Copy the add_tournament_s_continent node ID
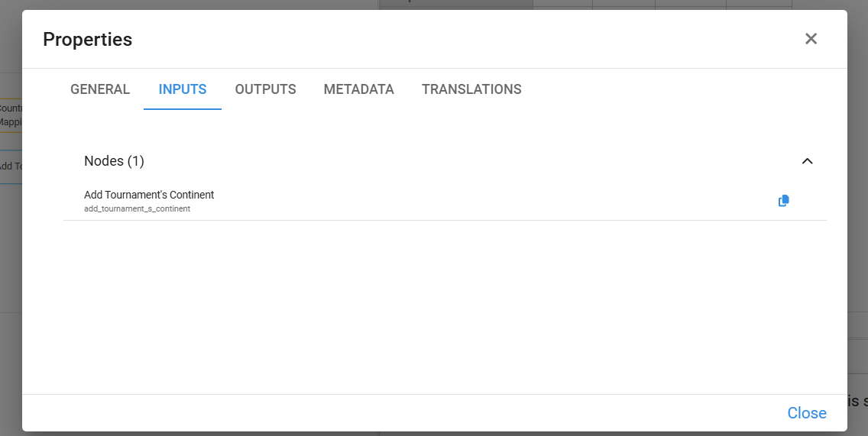868x436 pixels. [783, 201]
